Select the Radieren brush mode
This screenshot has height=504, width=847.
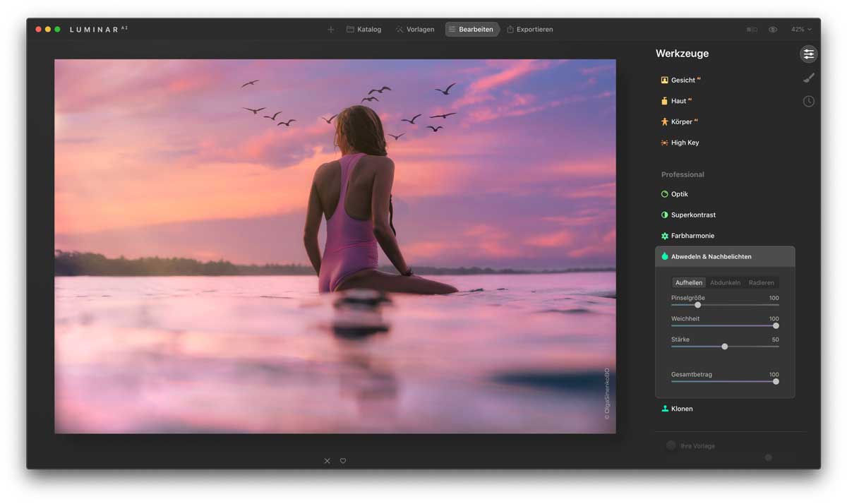[762, 282]
